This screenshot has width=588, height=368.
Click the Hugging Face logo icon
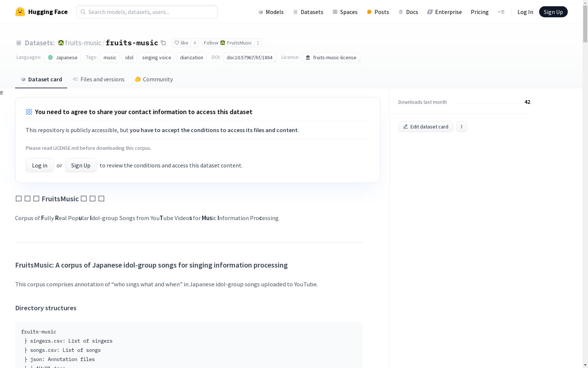coord(20,12)
